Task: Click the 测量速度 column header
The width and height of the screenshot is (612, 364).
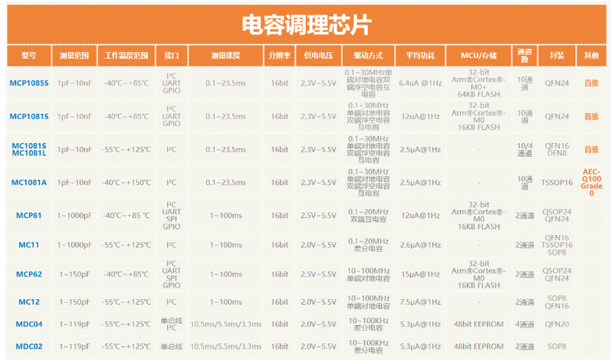Action: coord(226,56)
